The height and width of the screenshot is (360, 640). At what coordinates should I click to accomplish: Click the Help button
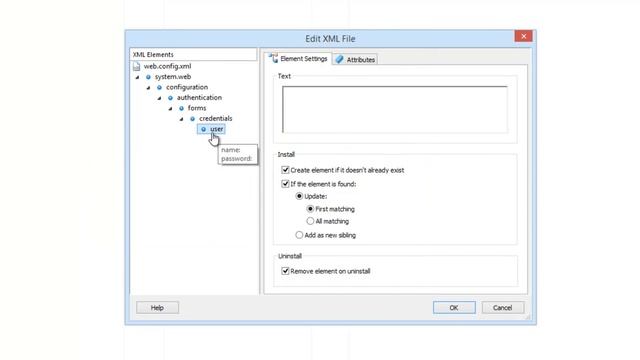pos(157,308)
